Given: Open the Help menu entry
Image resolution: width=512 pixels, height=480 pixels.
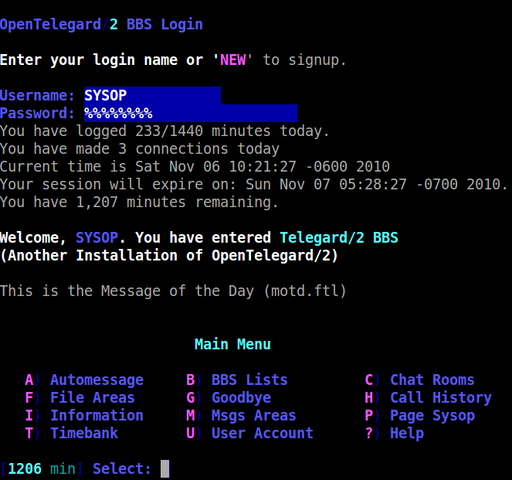Looking at the screenshot, I should point(394,433).
